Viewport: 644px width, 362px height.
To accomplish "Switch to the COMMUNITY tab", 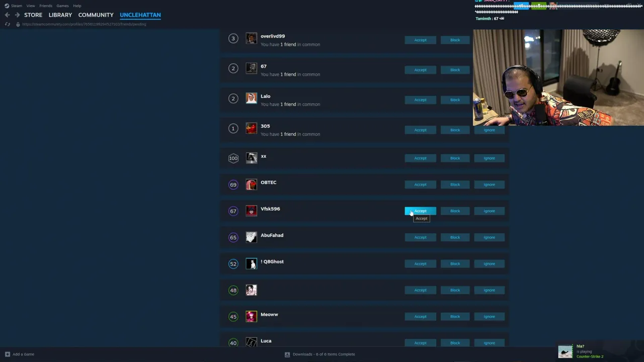I will [96, 15].
